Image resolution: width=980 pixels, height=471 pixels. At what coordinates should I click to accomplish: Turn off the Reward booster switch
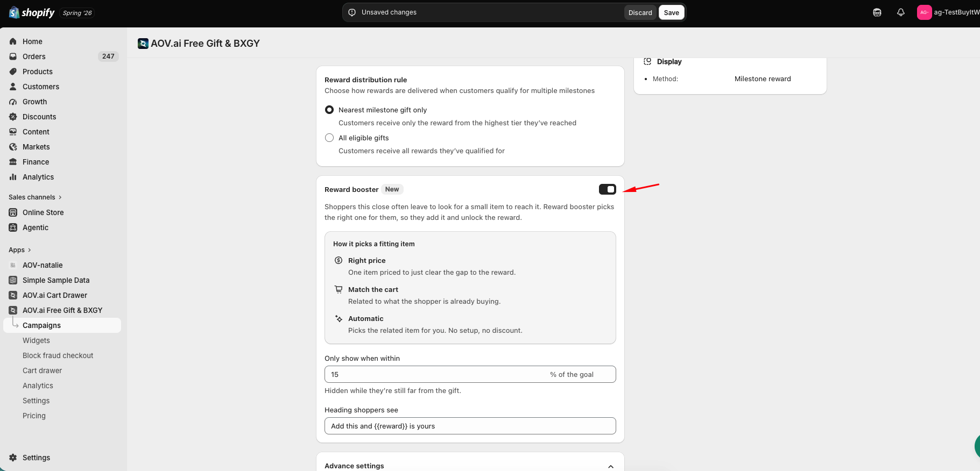point(608,189)
